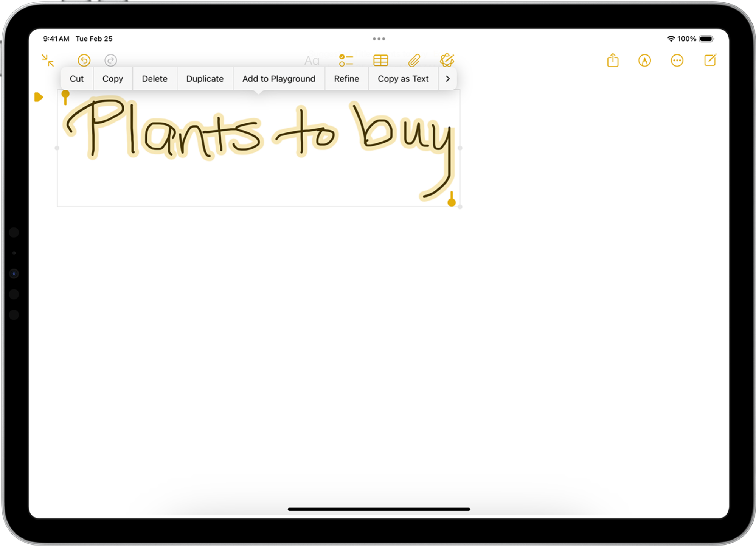This screenshot has height=546, width=756.
Task: Open the Markup pencil tool
Action: [x=645, y=61]
